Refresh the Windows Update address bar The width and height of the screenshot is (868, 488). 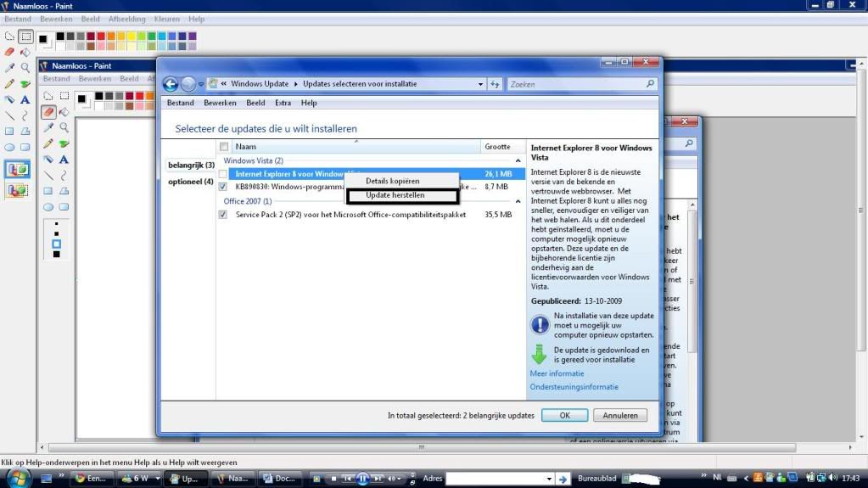pos(495,84)
